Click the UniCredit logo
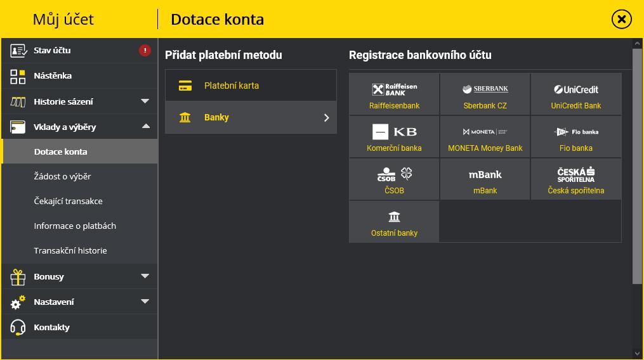644x360 pixels. [x=576, y=89]
